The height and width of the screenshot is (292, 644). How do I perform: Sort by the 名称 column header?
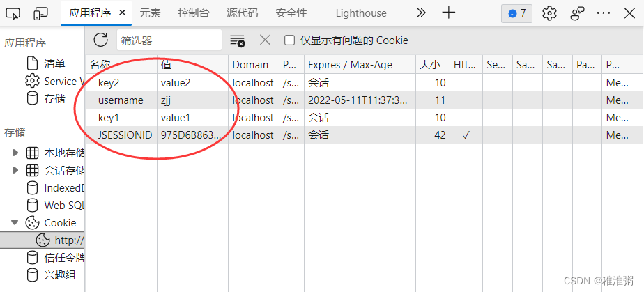[x=121, y=65]
